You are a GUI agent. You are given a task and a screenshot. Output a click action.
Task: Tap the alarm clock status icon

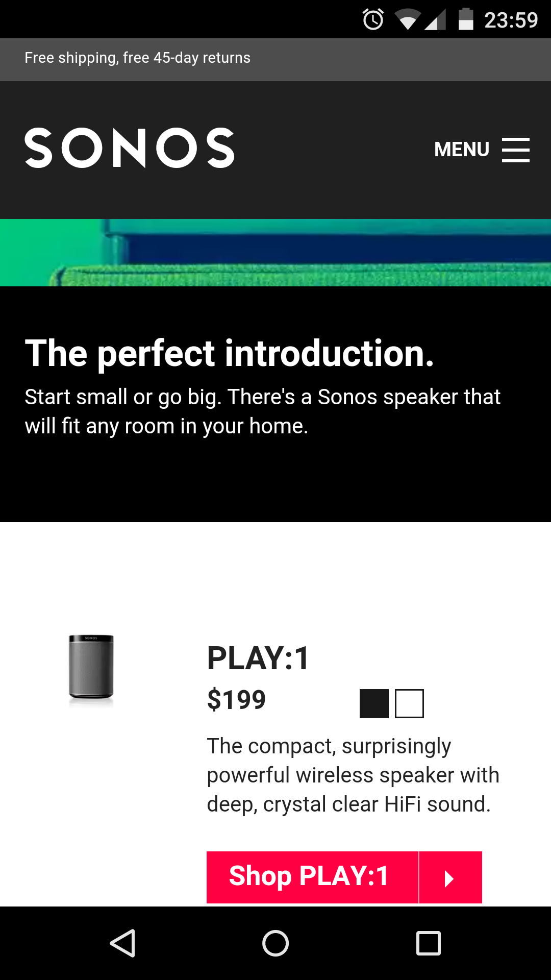373,20
